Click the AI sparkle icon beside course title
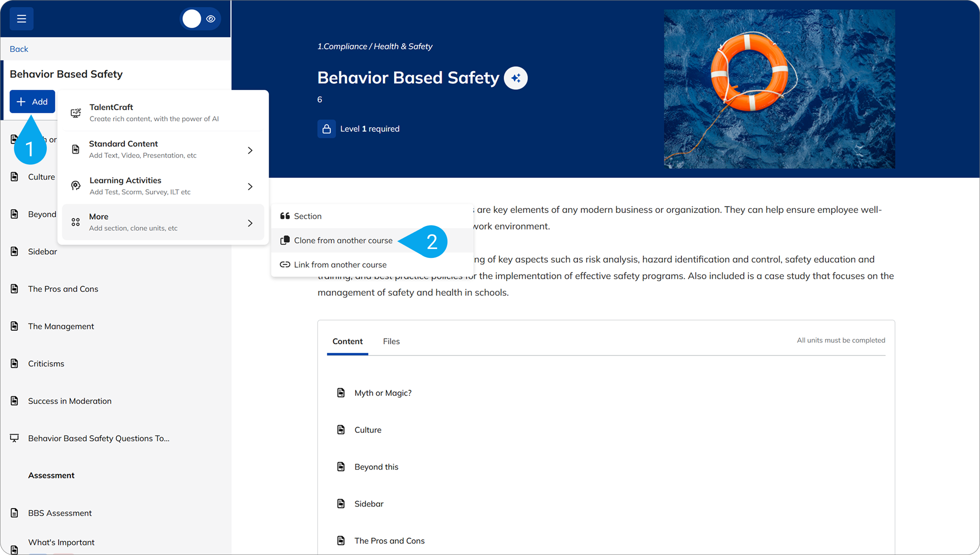980x555 pixels. 516,78
